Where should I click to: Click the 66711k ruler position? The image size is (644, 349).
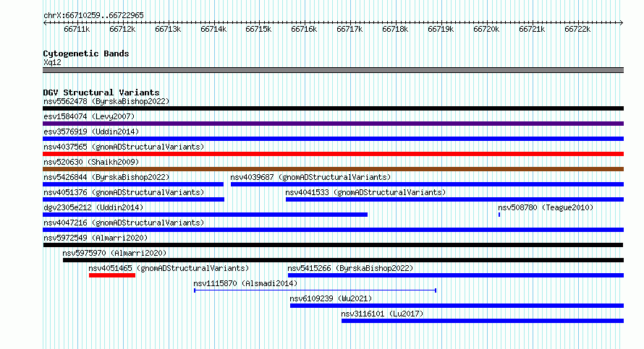(77, 29)
